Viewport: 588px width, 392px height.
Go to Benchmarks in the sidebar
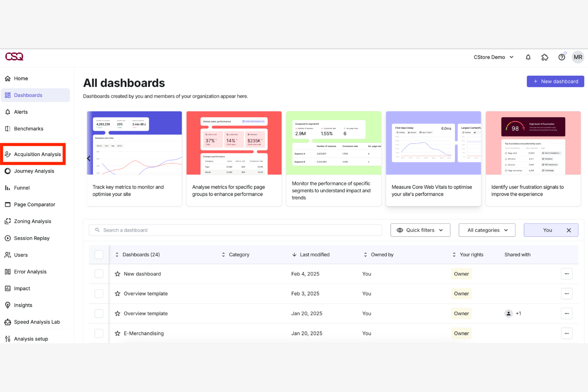point(28,128)
